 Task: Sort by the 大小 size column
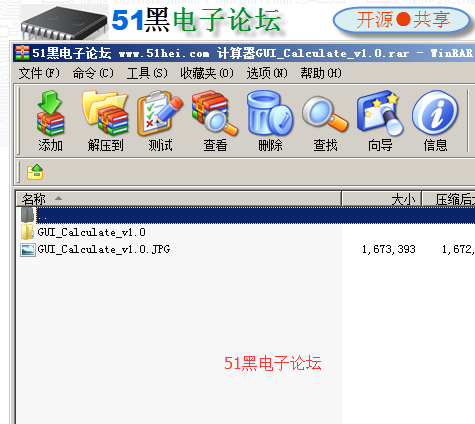pos(382,199)
